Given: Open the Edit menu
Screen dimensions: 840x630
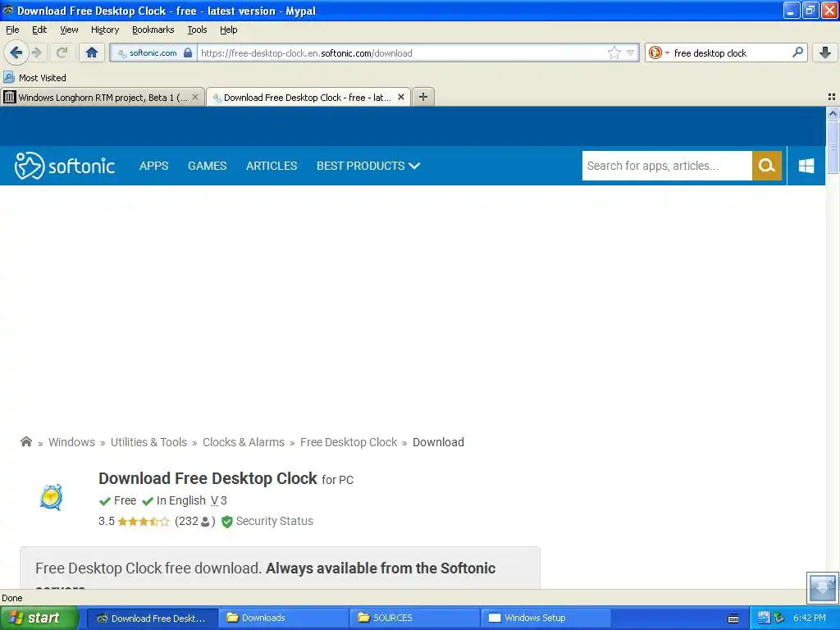Looking at the screenshot, I should point(39,30).
